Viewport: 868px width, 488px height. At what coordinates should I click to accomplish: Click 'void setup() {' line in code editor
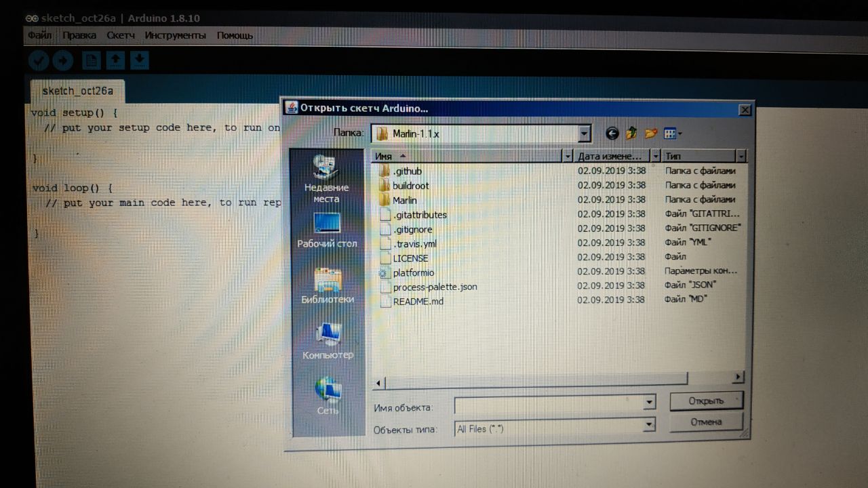coord(75,113)
